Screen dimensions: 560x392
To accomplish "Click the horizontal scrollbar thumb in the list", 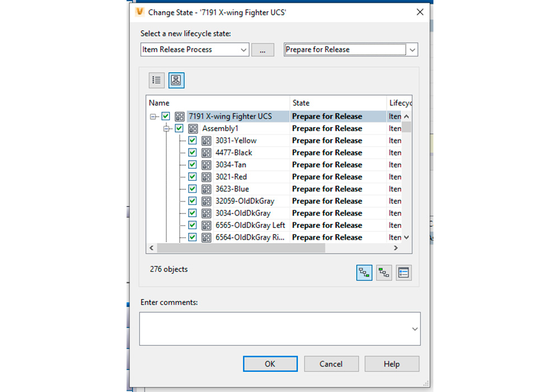I will 241,248.
